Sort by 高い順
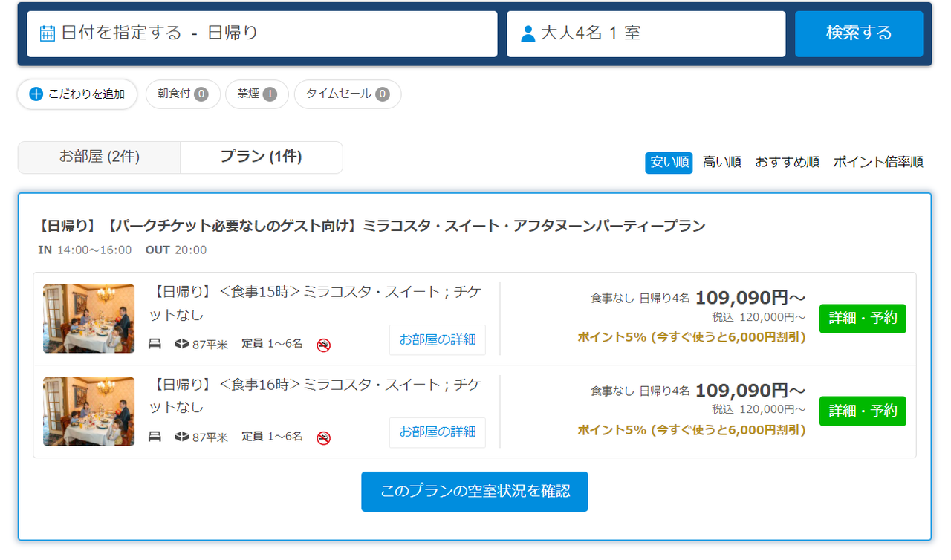This screenshot has height=560, width=951. pyautogui.click(x=722, y=163)
